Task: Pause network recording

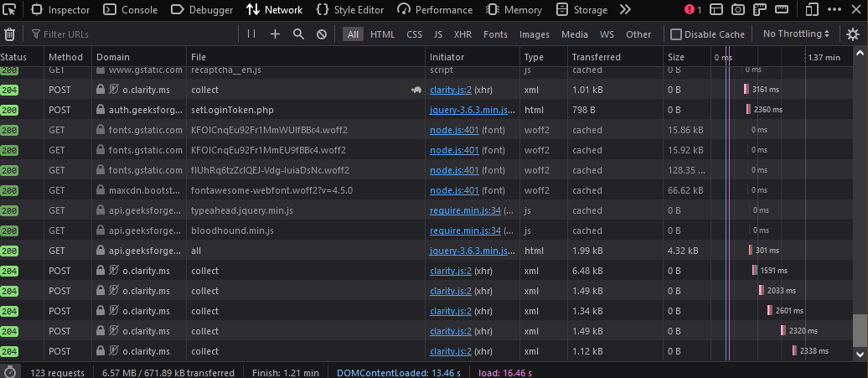Action: click(x=251, y=34)
